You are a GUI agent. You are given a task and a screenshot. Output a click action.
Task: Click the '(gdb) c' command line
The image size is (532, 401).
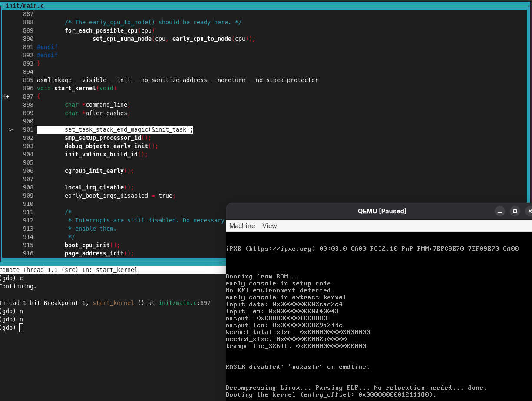point(11,278)
